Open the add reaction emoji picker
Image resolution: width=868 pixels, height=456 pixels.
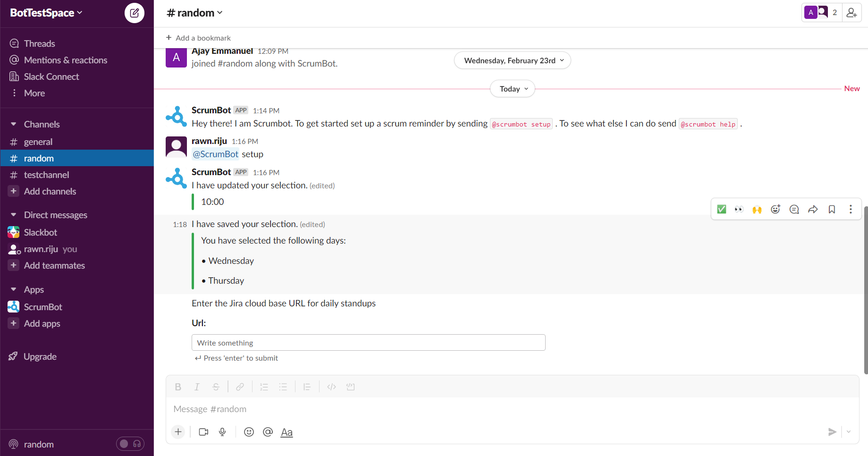tap(775, 209)
